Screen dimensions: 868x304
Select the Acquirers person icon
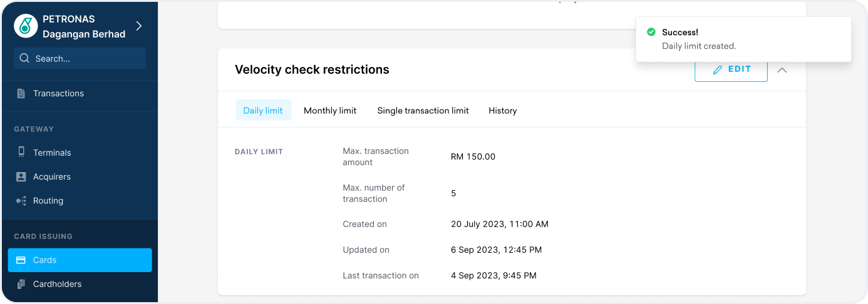21,176
